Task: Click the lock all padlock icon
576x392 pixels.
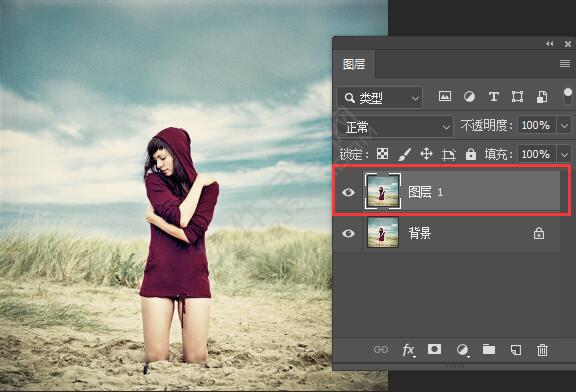Action: click(x=471, y=154)
